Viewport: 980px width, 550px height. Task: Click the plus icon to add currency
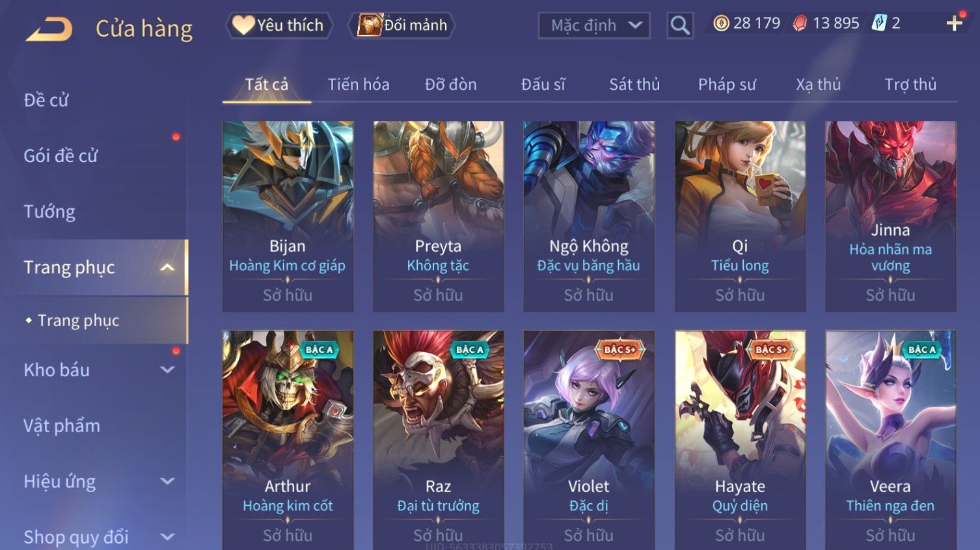(954, 24)
